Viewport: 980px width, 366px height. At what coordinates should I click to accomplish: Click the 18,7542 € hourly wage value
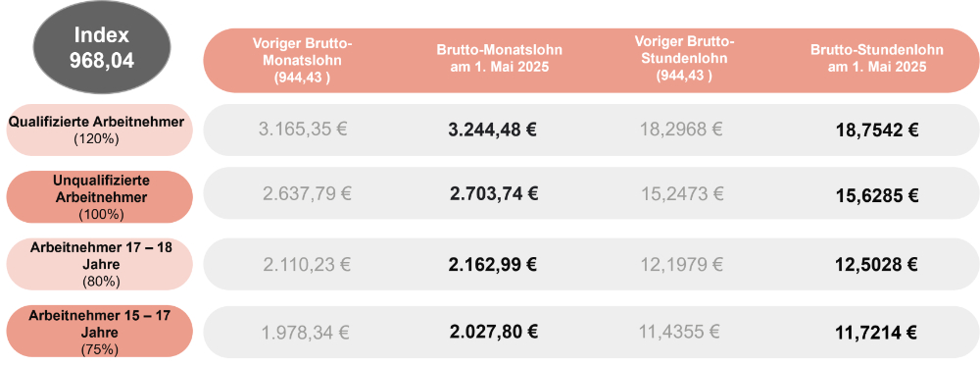click(876, 131)
